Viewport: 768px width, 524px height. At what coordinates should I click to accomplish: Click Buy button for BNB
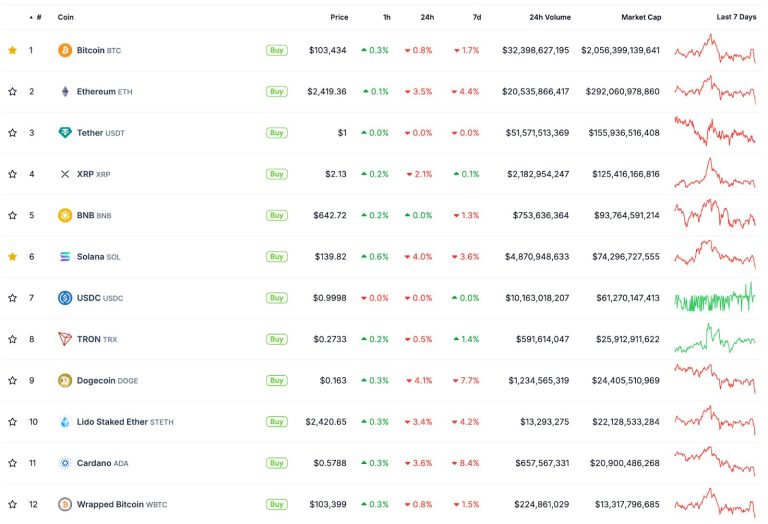tap(277, 215)
